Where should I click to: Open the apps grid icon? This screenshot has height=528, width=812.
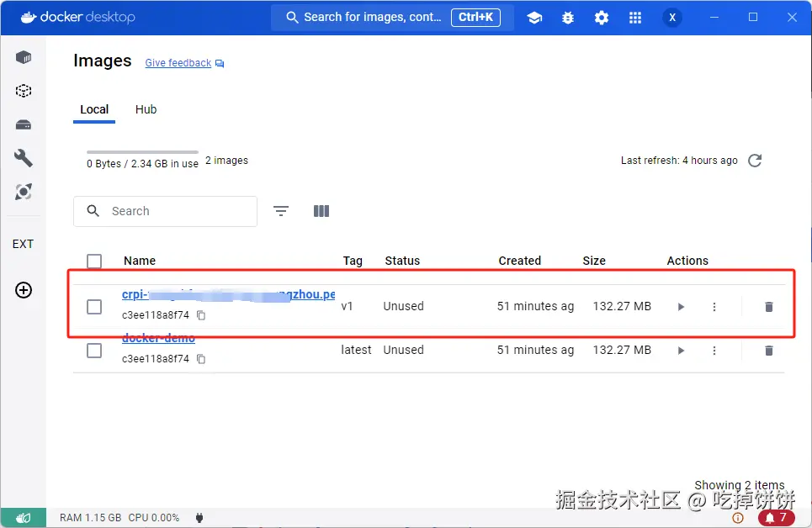[x=635, y=18]
